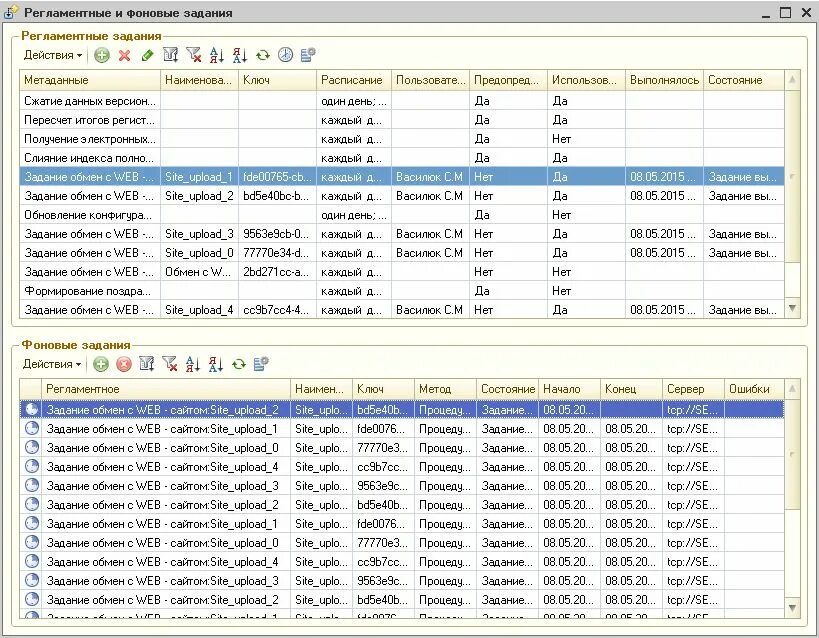
Task: Sort scheduled jobs descending Я-А
Action: tap(239, 55)
